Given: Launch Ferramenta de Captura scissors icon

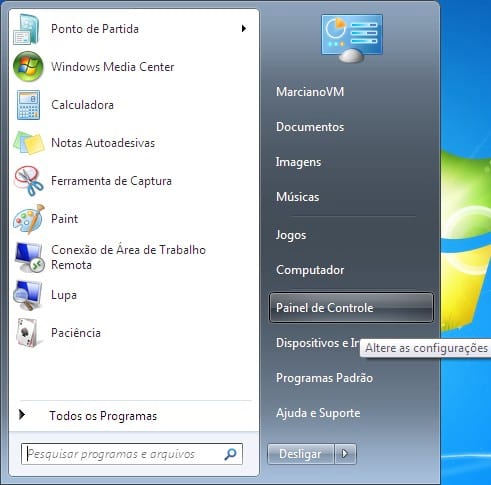Looking at the screenshot, I should 29,181.
